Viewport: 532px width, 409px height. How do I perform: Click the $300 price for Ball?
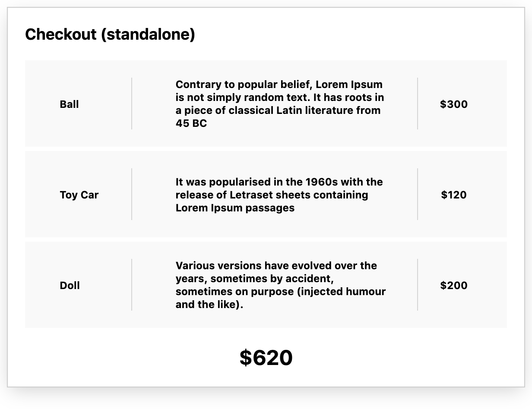pyautogui.click(x=454, y=104)
